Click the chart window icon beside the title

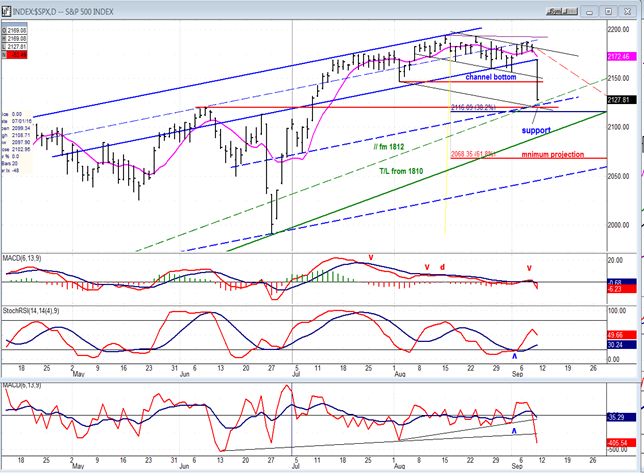click(x=6, y=11)
